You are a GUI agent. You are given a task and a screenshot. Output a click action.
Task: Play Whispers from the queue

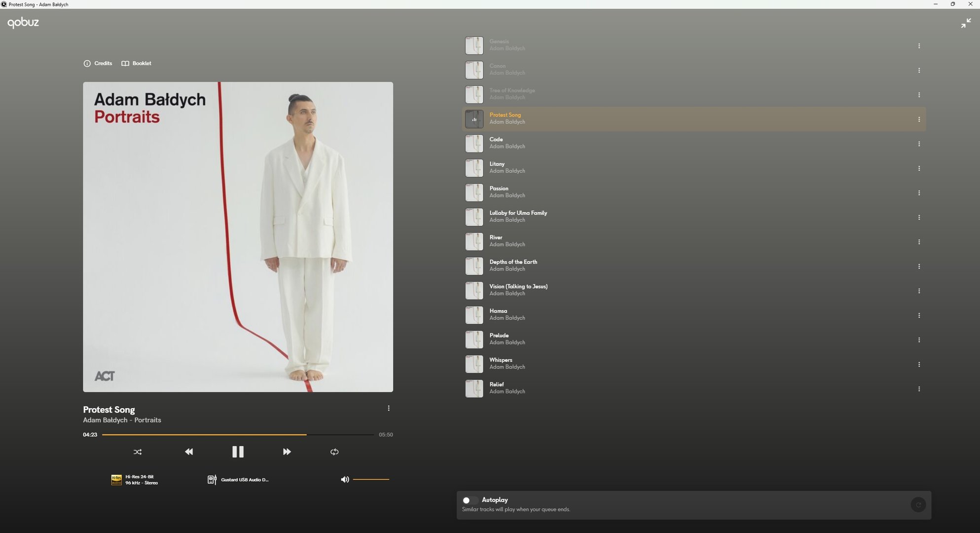pyautogui.click(x=693, y=364)
